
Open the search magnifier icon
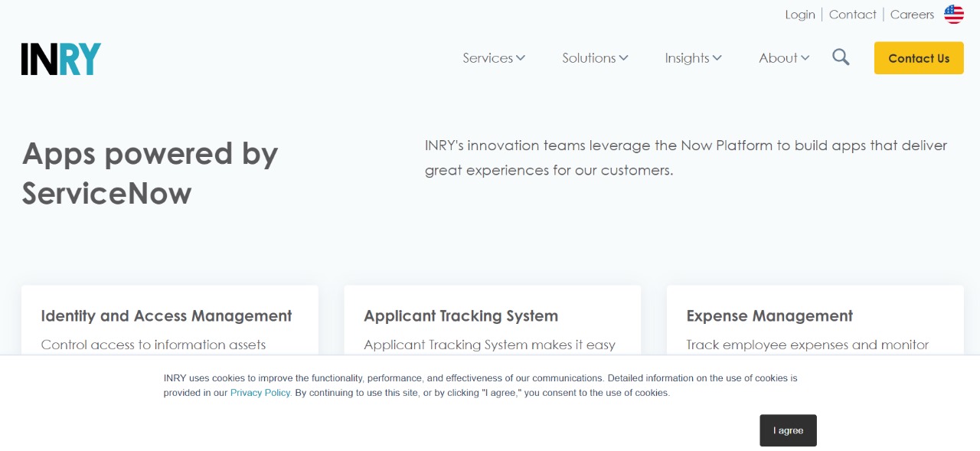click(x=841, y=57)
